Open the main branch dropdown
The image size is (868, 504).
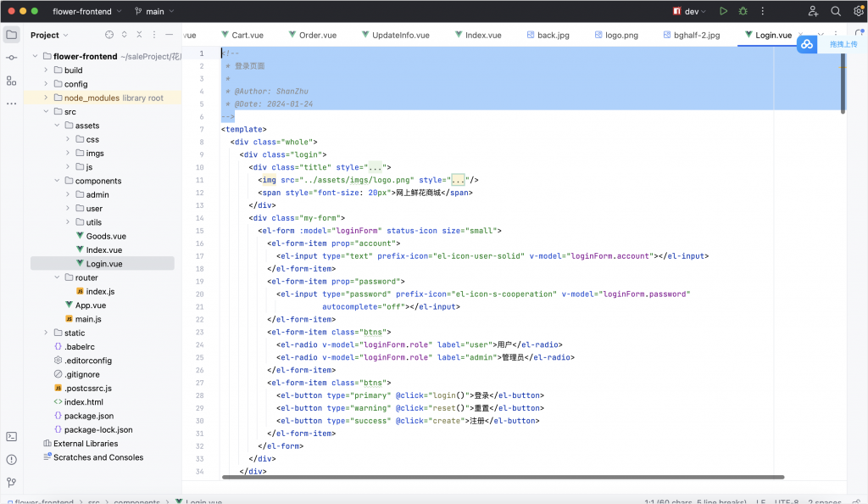tap(154, 12)
